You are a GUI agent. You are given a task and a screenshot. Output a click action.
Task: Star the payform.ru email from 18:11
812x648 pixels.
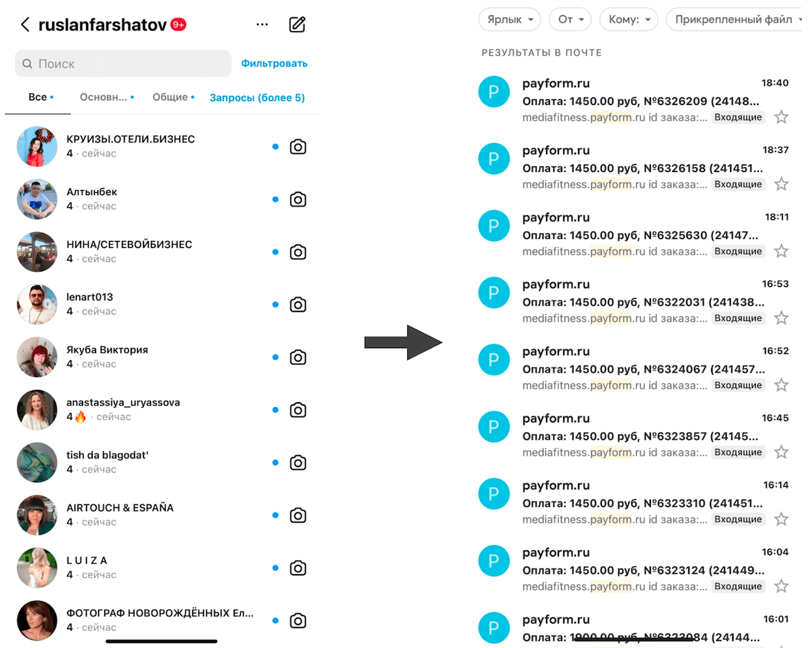pos(782,251)
